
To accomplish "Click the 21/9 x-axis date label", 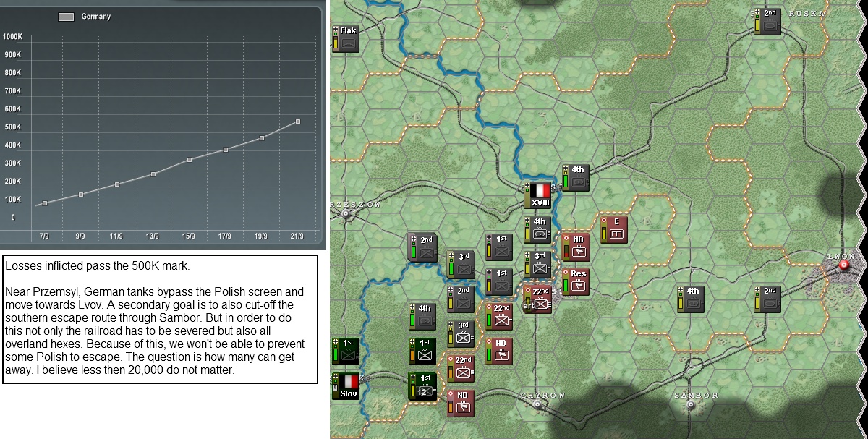I will pos(297,236).
